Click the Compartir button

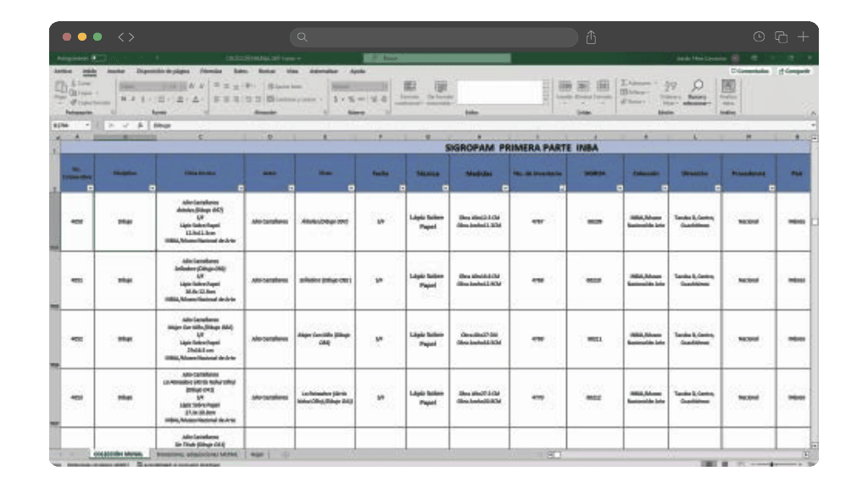794,71
